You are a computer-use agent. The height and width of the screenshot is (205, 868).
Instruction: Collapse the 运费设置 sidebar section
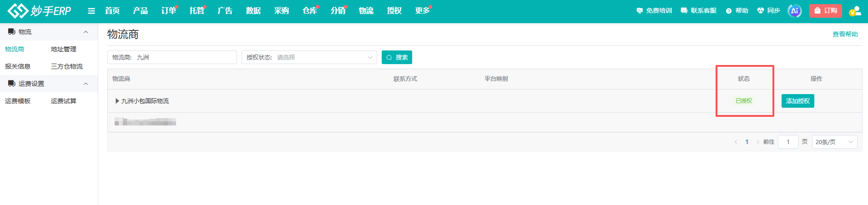(x=86, y=84)
